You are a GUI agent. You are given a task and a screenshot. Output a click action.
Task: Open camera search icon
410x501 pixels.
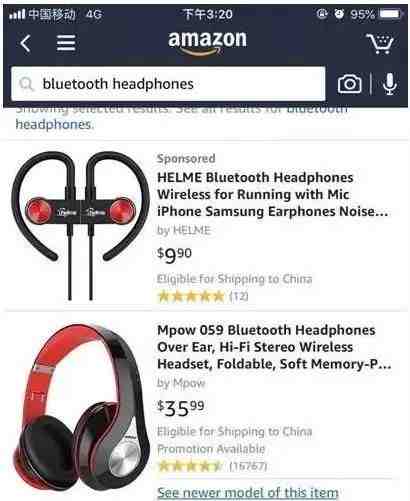349,84
